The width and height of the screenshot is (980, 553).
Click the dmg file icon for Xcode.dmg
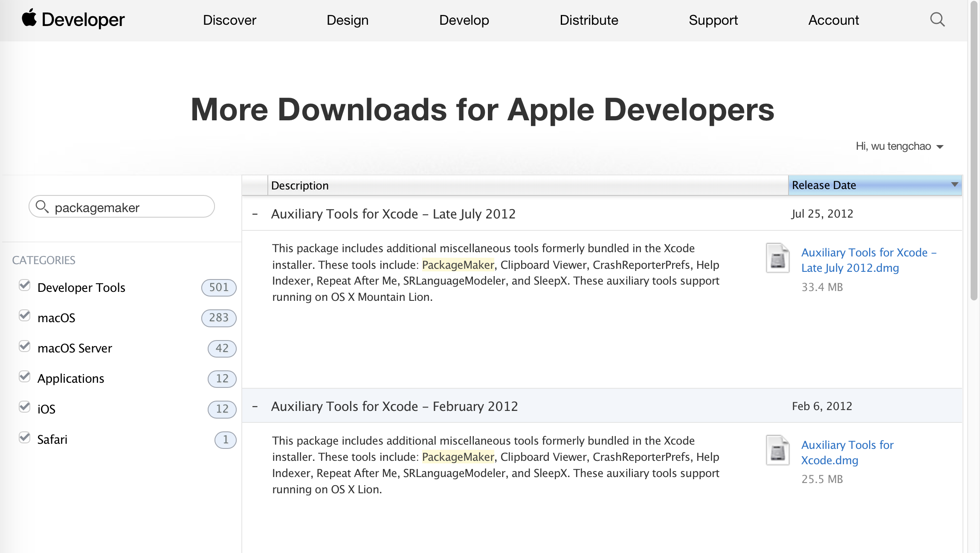pyautogui.click(x=777, y=450)
